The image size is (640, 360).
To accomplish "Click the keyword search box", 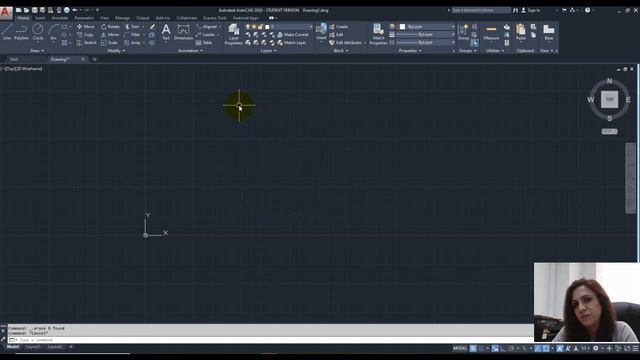I will pos(481,10).
